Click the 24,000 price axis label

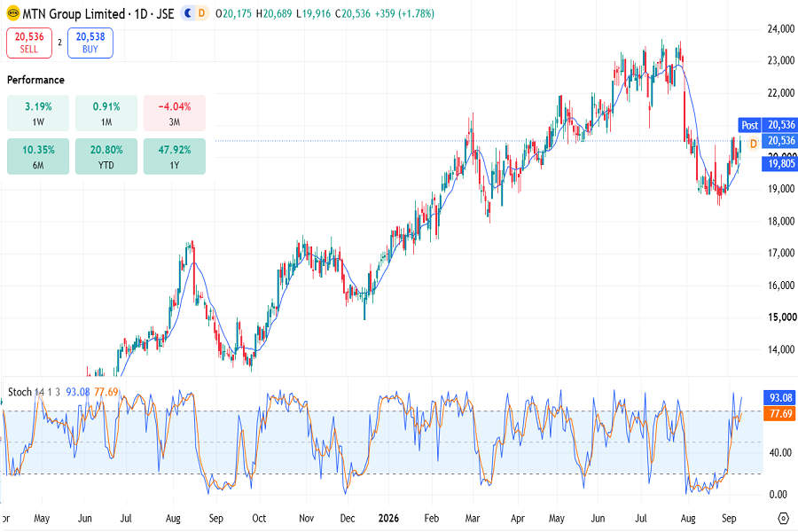tap(780, 29)
